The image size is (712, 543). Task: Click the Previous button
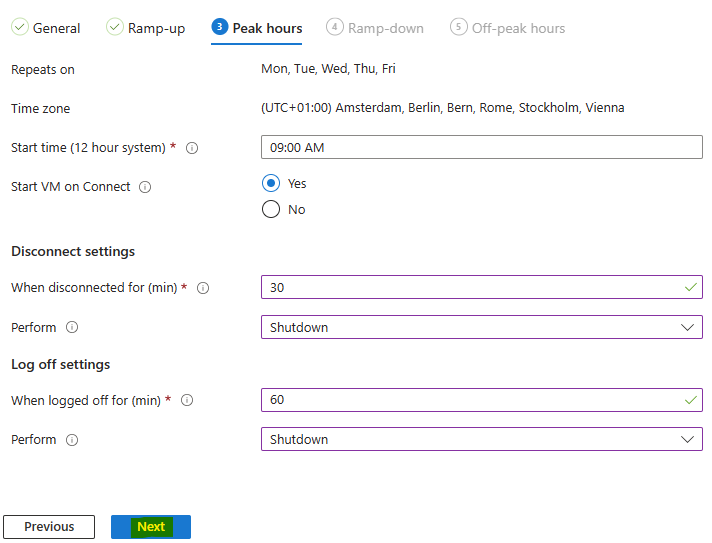(49, 527)
